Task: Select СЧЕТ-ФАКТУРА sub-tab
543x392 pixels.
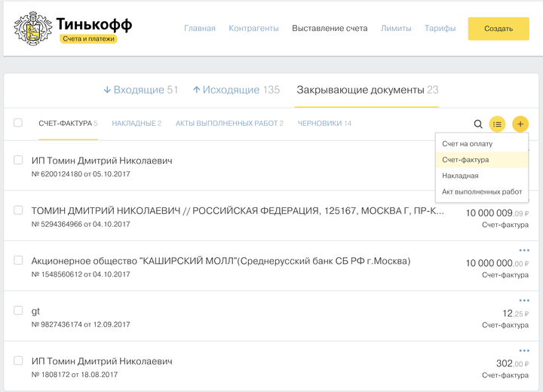Action: point(68,124)
